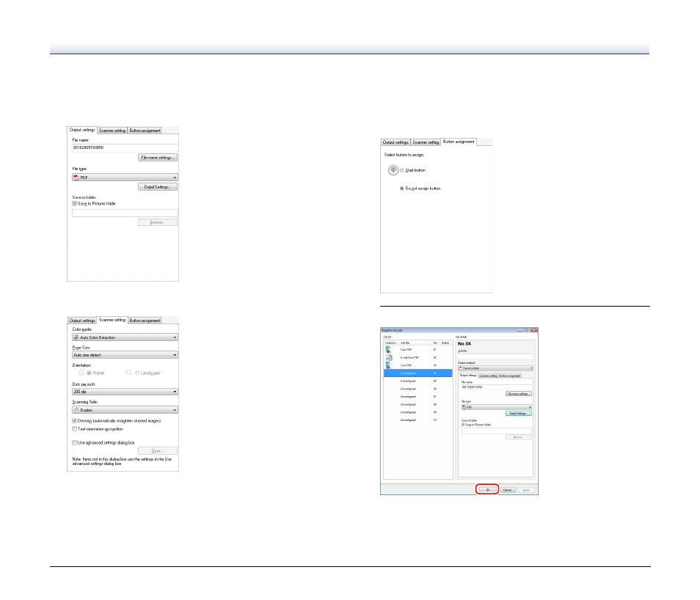Click the Open button below the advanced settings checkbox
Screen dimensions: 700x600
coord(158,451)
